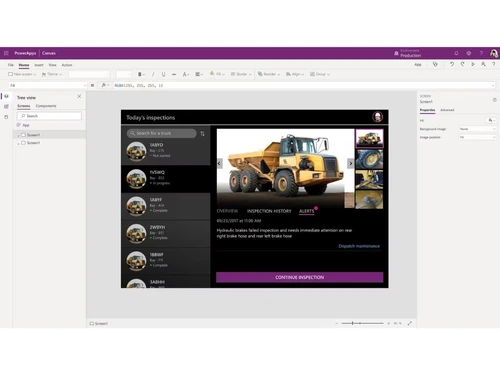
Task: Open the File menu
Action: pyautogui.click(x=11, y=65)
